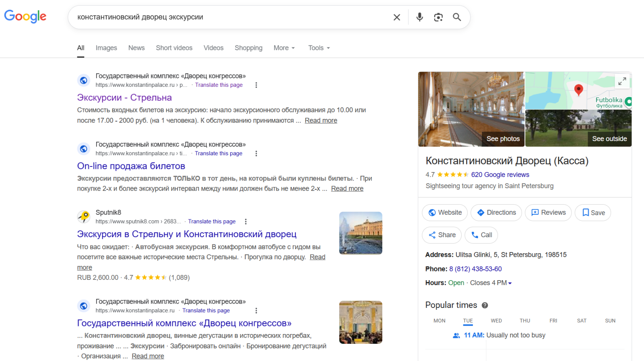644x361 pixels.
Task: Clear the search query with X icon
Action: (x=396, y=17)
